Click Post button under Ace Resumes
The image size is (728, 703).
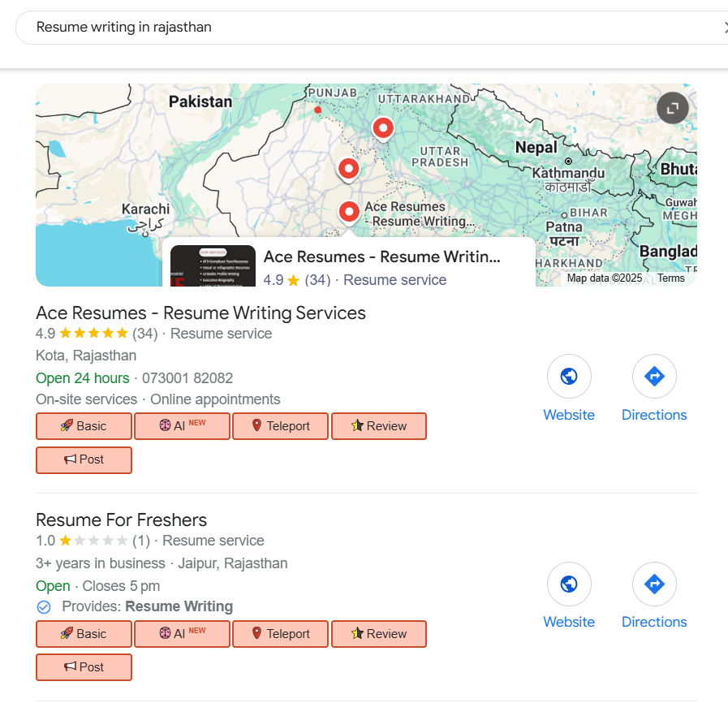click(84, 459)
